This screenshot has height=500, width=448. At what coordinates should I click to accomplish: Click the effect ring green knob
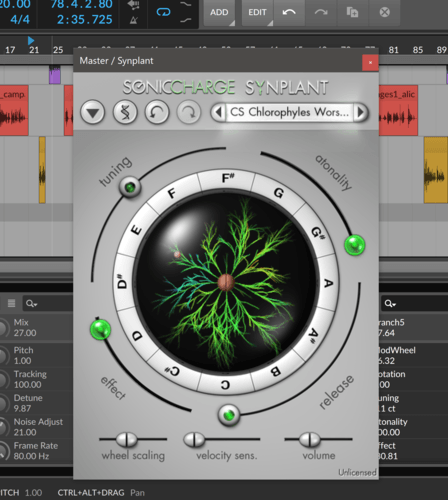pyautogui.click(x=100, y=330)
